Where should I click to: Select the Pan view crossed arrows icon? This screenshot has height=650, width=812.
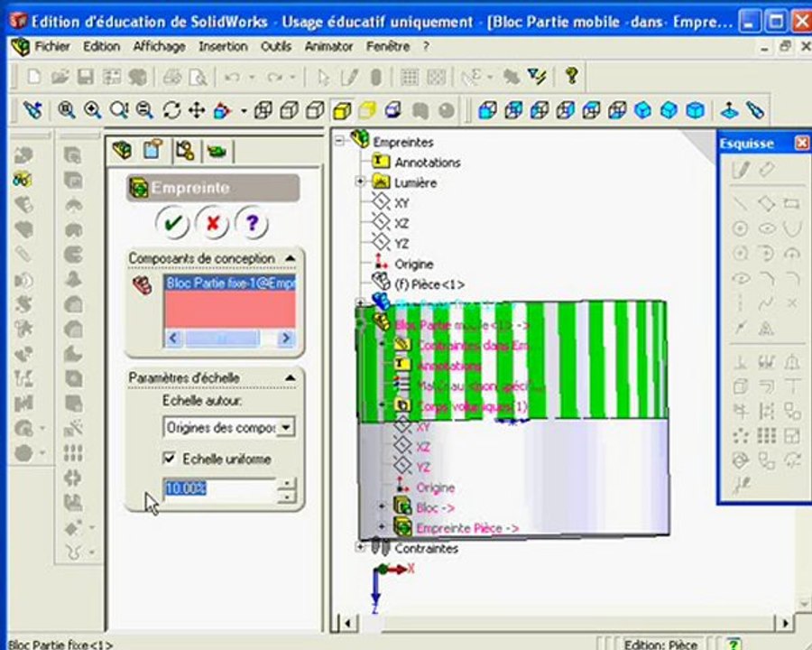(x=197, y=110)
